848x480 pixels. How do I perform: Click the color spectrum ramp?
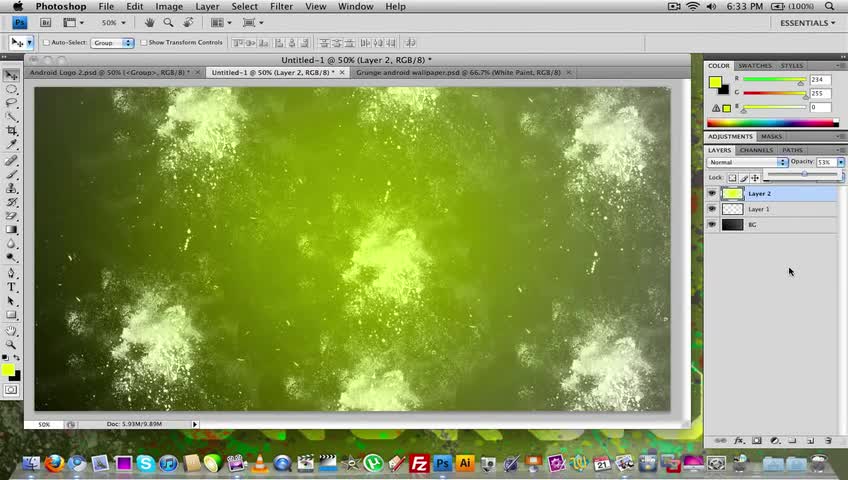773,123
